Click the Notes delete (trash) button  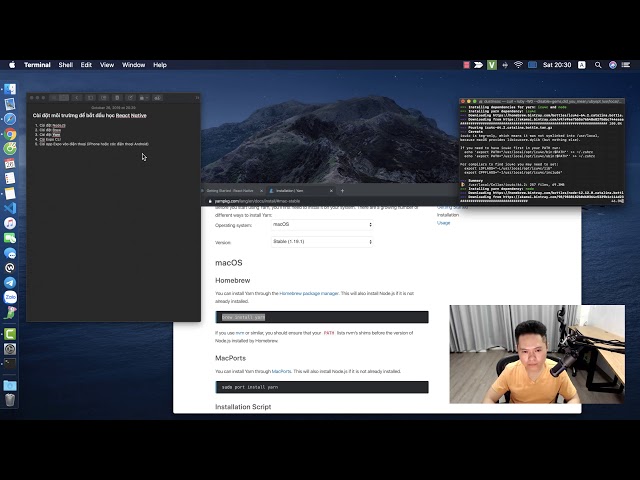coord(117,98)
